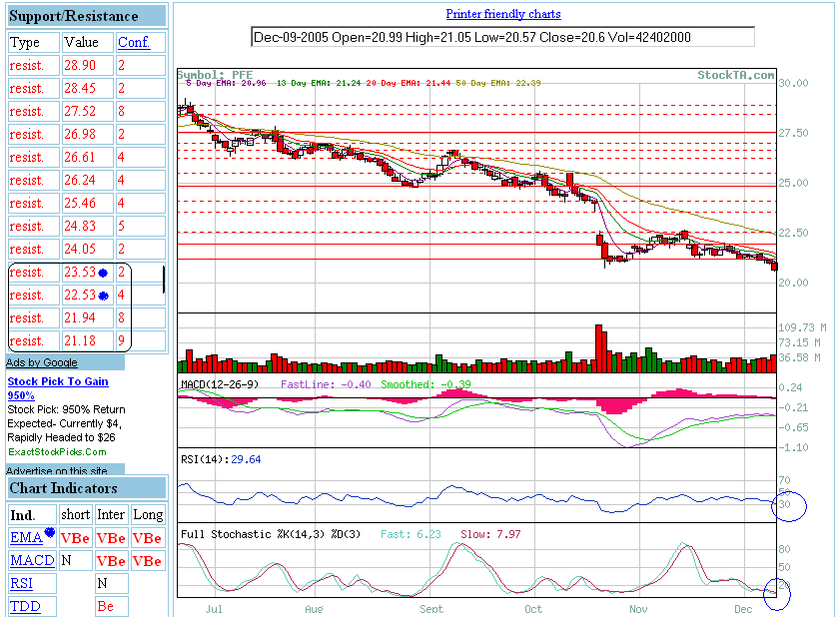Image resolution: width=840 pixels, height=617 pixels.
Task: Click the tallest red volume bar
Action: (598, 347)
